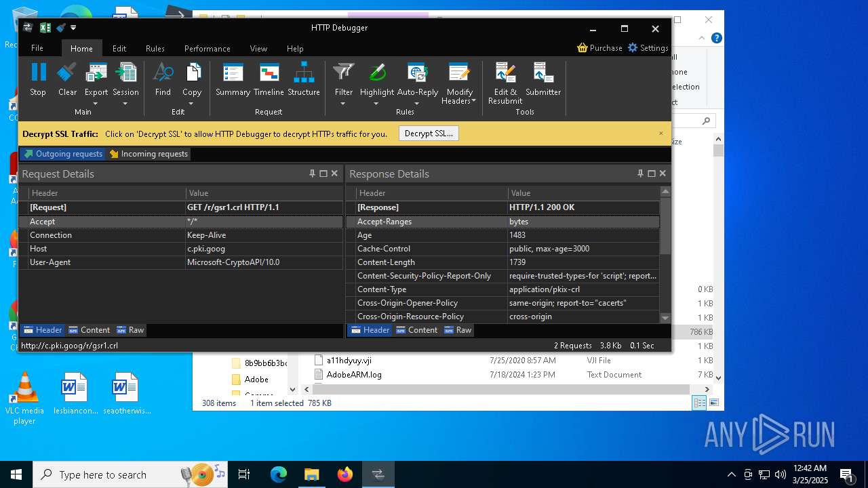868x488 pixels.
Task: Open the Help ribbon tab
Action: pos(295,48)
